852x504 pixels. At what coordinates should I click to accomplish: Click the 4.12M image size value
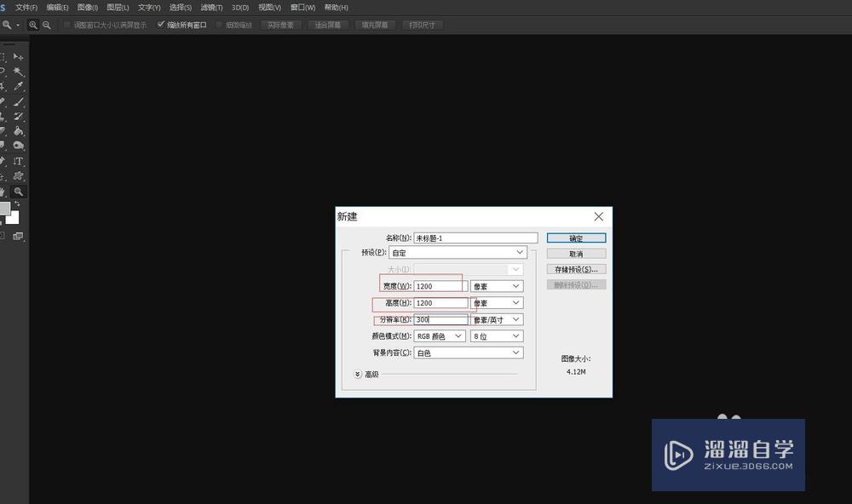click(x=576, y=372)
